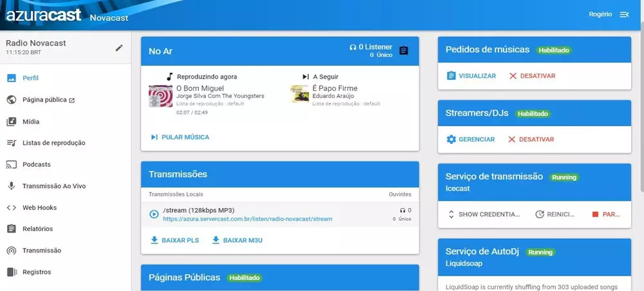Image resolution: width=644 pixels, height=291 pixels.
Task: Download the PLS playlist file
Action: click(x=174, y=240)
